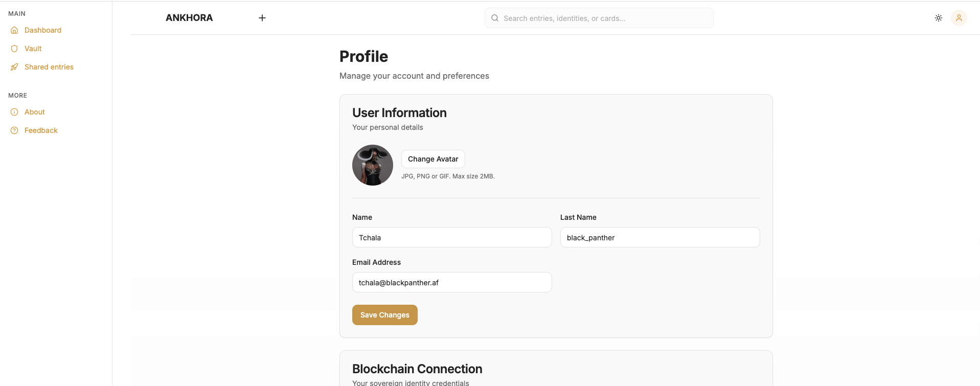Click the profile avatar picture

(x=373, y=165)
